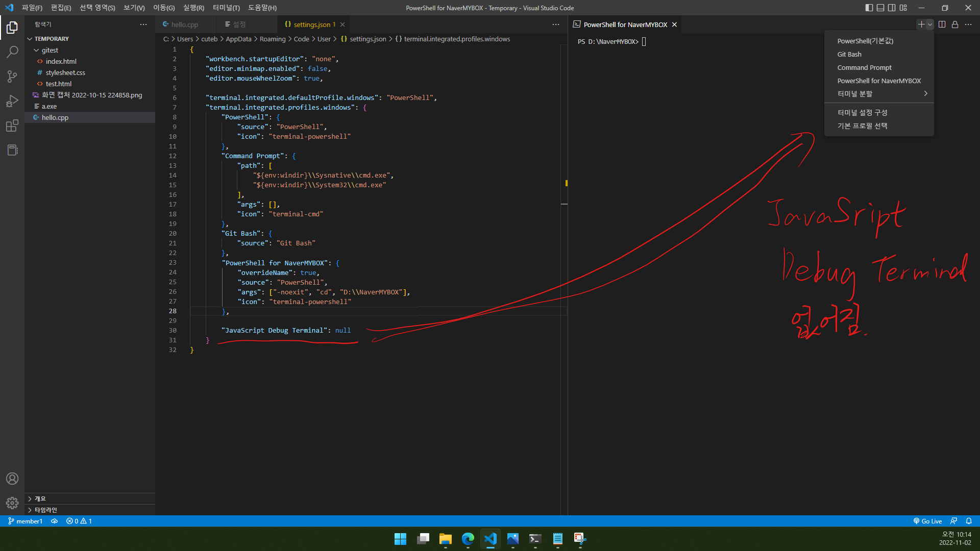Collapse the gitest folder
Image resolution: width=980 pixels, height=551 pixels.
coord(90,50)
